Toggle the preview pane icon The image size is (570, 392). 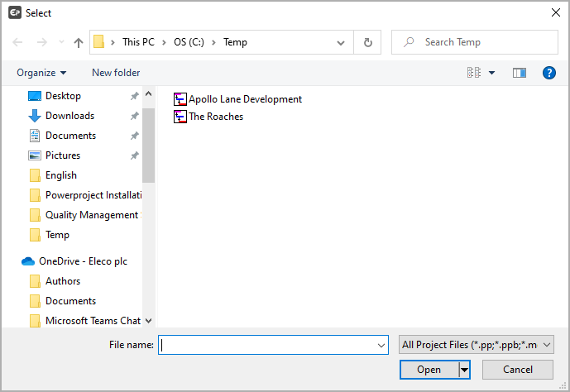(x=520, y=73)
